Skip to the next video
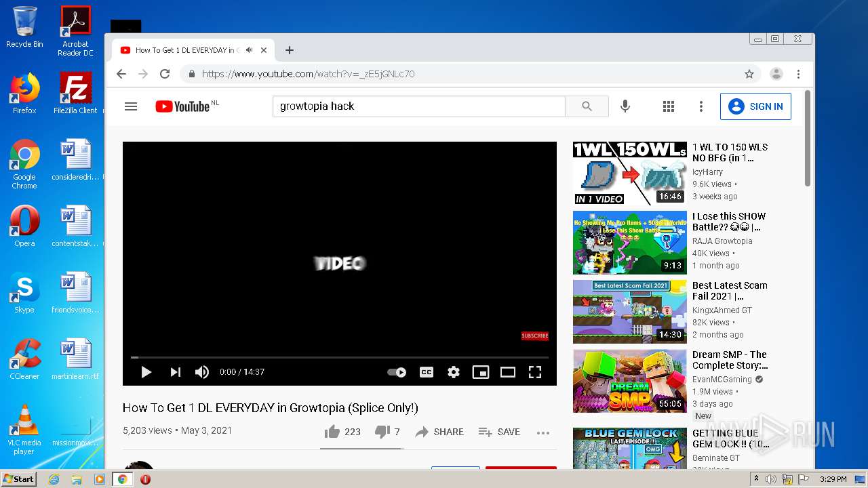Screen dimensions: 868x488 175,371
